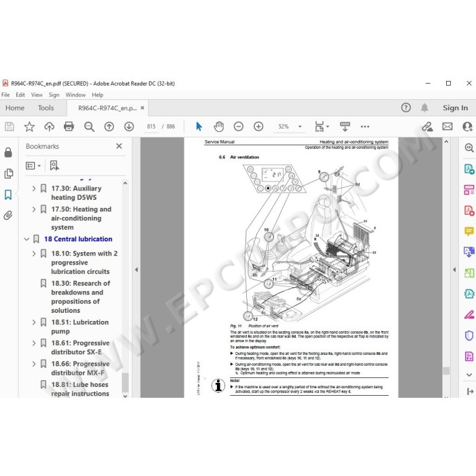The height and width of the screenshot is (476, 476).
Task: Open 18.30 Research of breakdowns bookmark
Action: tap(80, 296)
